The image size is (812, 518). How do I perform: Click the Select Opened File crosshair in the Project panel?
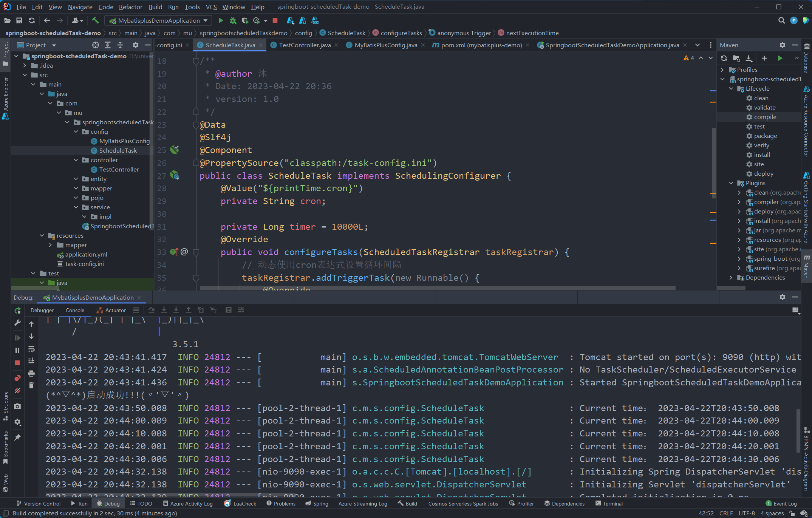click(96, 45)
